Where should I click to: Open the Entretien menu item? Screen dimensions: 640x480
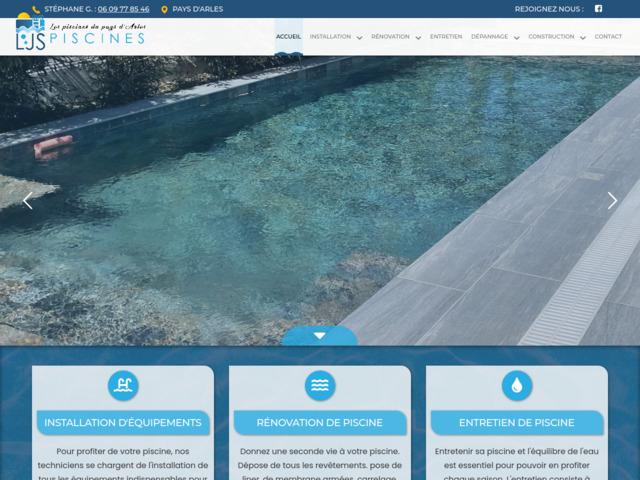tap(446, 36)
